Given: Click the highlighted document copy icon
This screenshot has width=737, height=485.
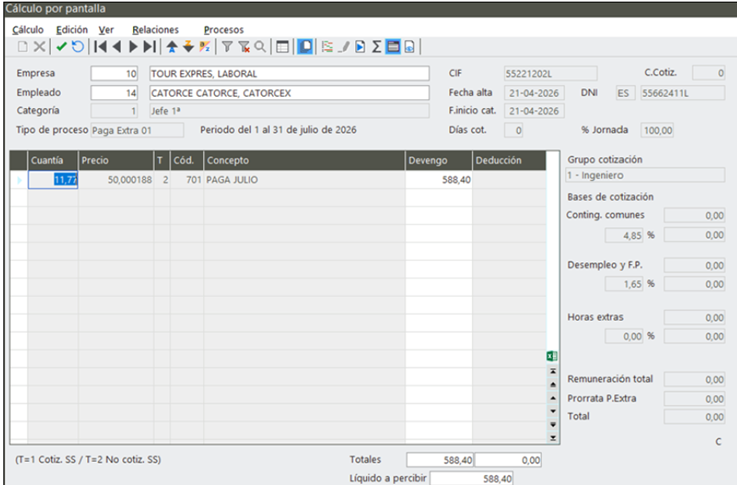Looking at the screenshot, I should coord(305,47).
